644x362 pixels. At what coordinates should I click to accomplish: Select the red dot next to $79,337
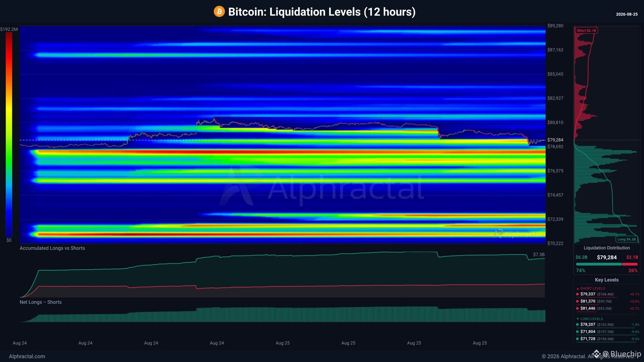[577, 294]
